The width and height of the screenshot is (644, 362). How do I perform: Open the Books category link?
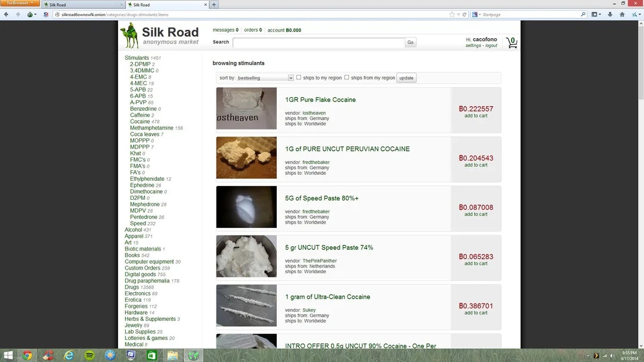pos(132,255)
